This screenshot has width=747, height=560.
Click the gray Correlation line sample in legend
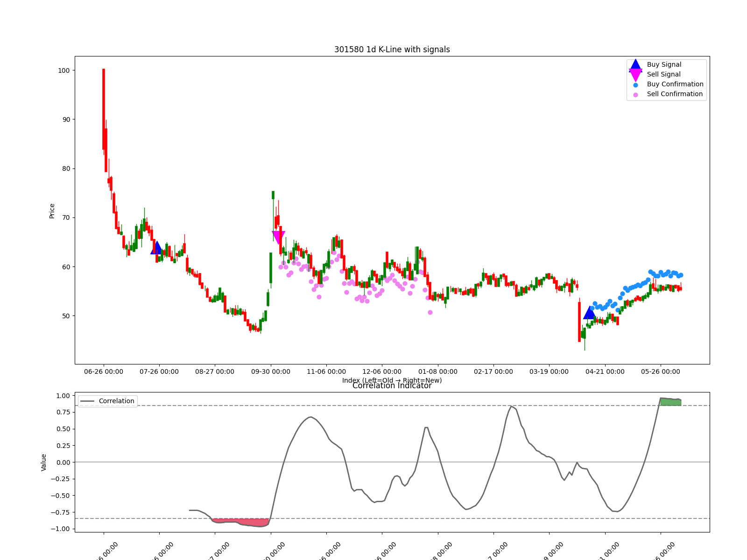click(87, 401)
